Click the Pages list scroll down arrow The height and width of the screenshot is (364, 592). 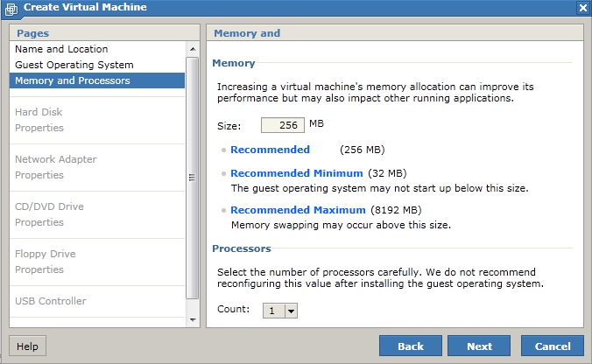click(x=193, y=320)
